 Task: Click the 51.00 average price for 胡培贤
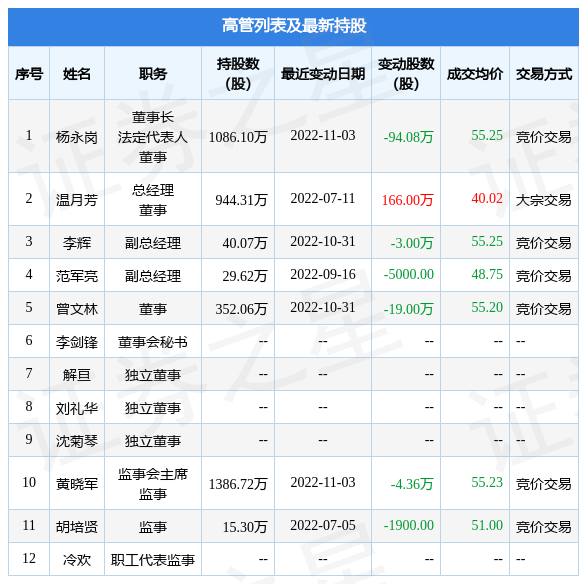point(487,526)
